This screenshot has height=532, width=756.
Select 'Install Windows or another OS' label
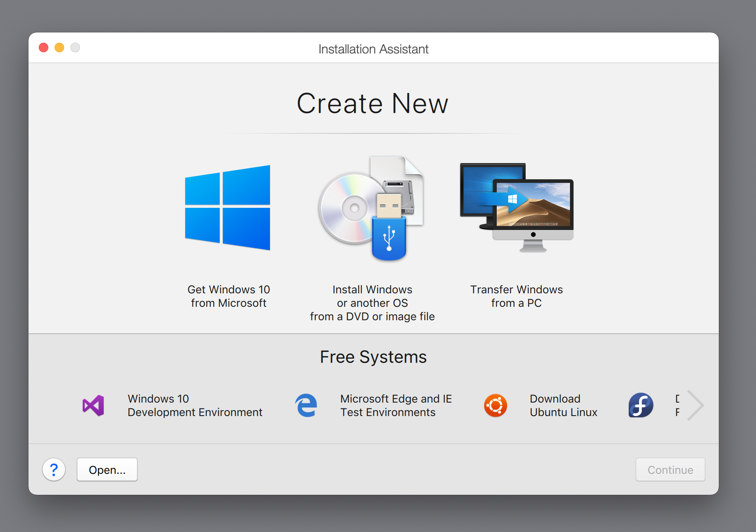[x=372, y=303]
